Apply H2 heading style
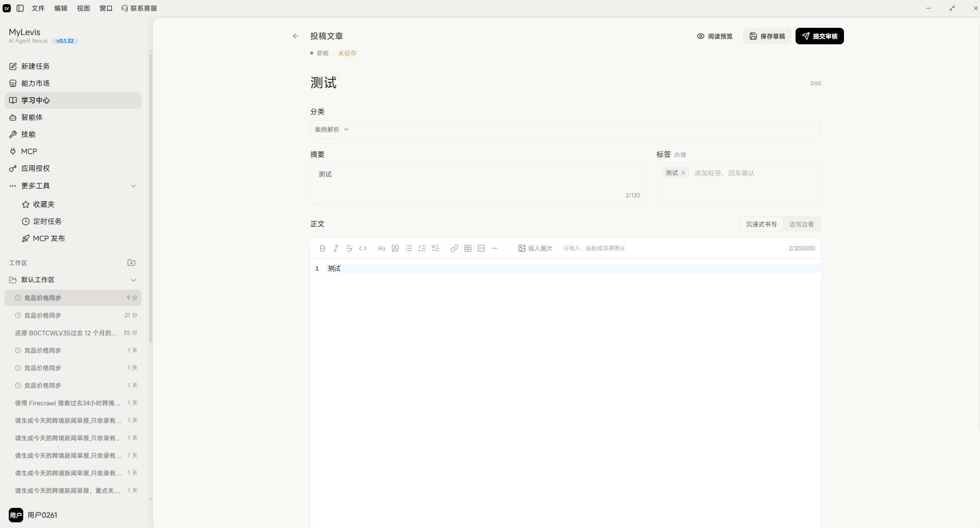The image size is (980, 528). pos(382,248)
